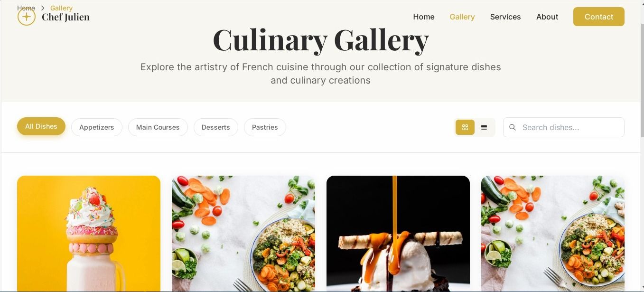Filter by Appetizers
This screenshot has width=644, height=292.
coord(97,127)
